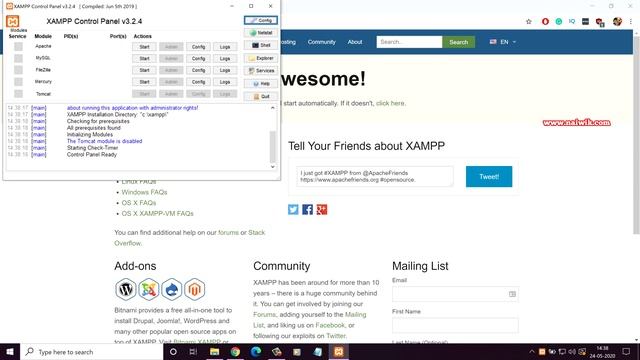Toggle Apache service checkbox
640x360 pixels.
coord(18,47)
